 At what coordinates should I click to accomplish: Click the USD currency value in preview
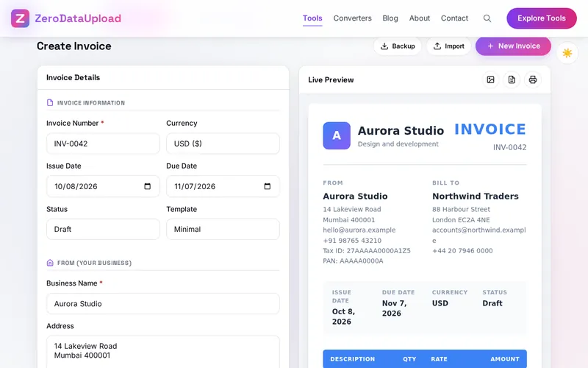pyautogui.click(x=440, y=303)
